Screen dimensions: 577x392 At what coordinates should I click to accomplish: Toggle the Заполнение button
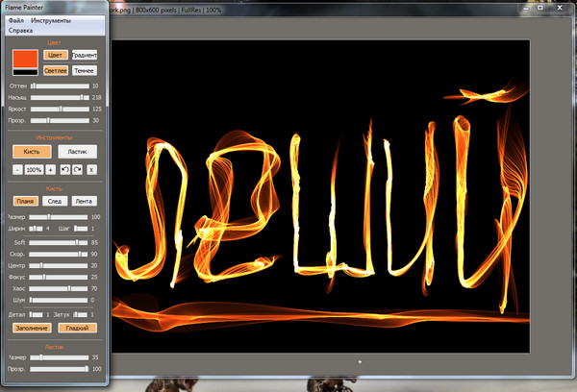tap(32, 328)
